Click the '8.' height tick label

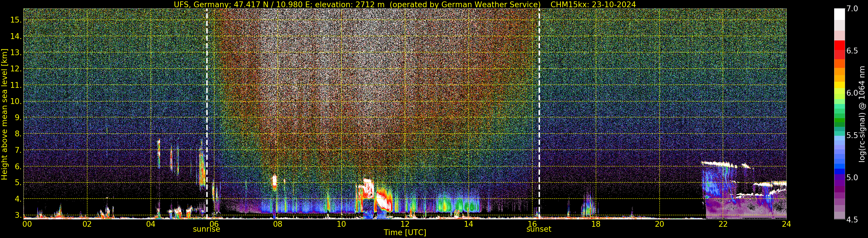pos(18,134)
